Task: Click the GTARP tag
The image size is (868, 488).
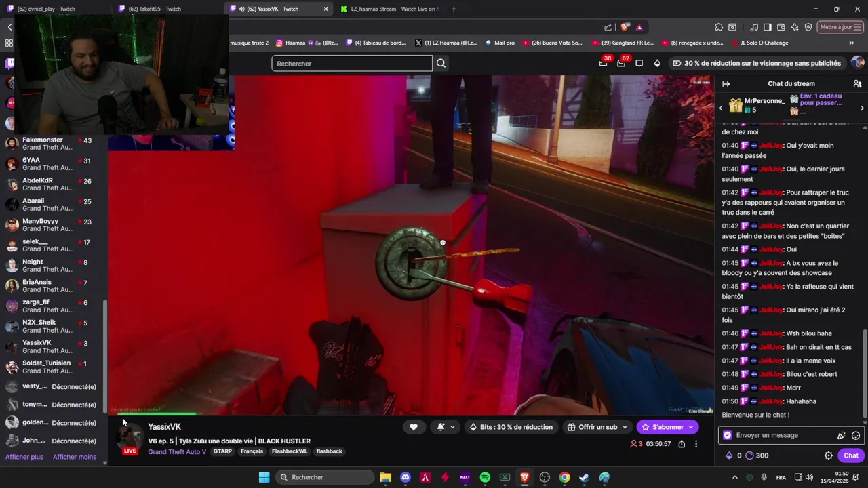Action: [x=222, y=451]
